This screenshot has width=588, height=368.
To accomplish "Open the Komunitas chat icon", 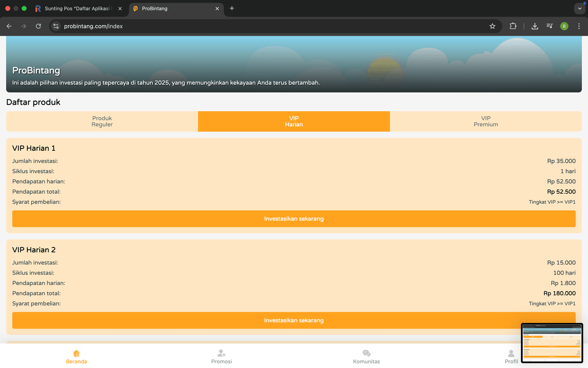I will pos(366,353).
